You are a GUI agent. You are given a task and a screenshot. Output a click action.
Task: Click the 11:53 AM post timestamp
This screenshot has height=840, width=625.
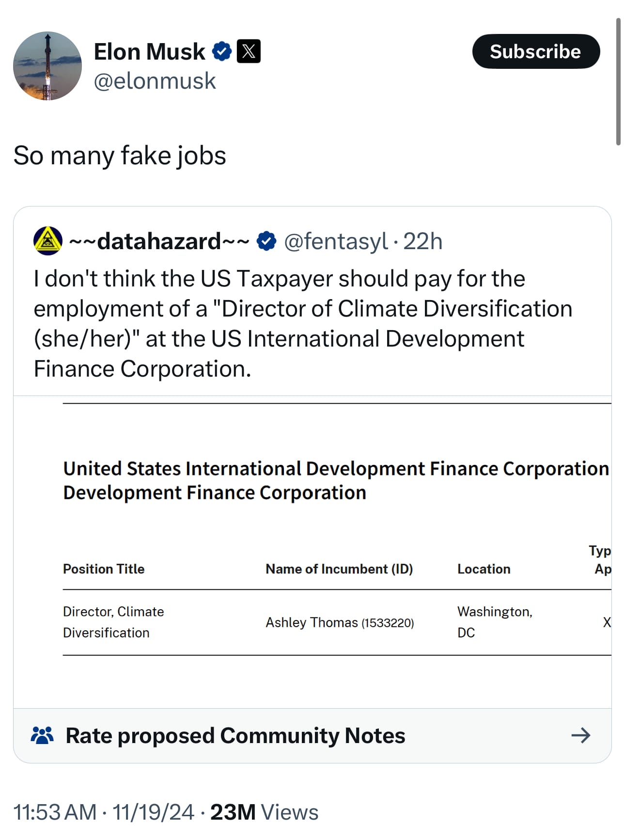point(55,812)
